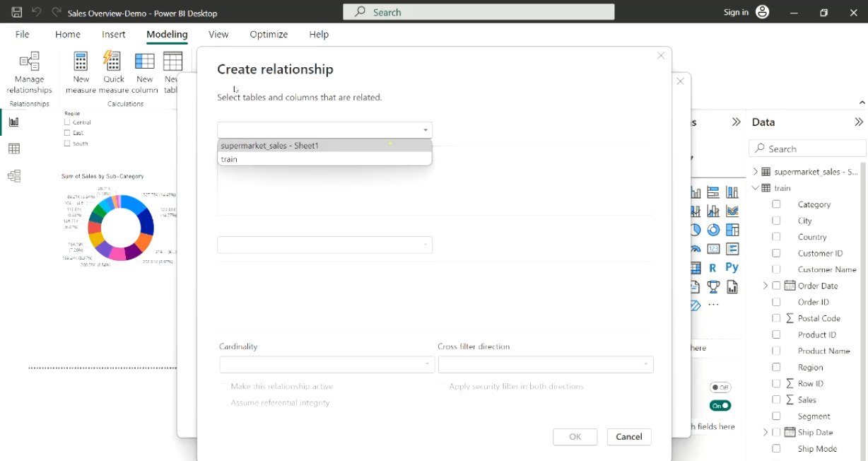This screenshot has width=868, height=461.
Task: Open more visuals via the ellipsis
Action: (x=713, y=305)
